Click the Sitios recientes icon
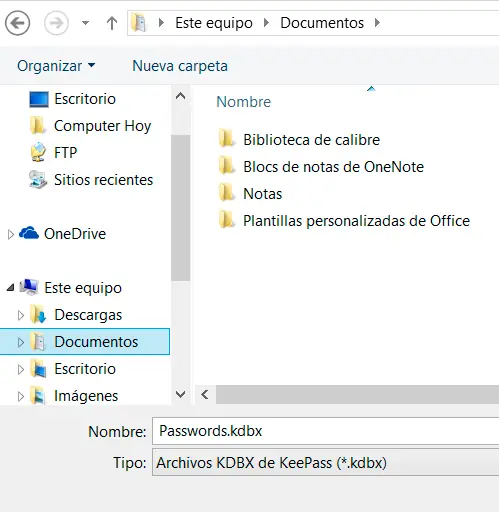This screenshot has height=512, width=499. coord(38,180)
